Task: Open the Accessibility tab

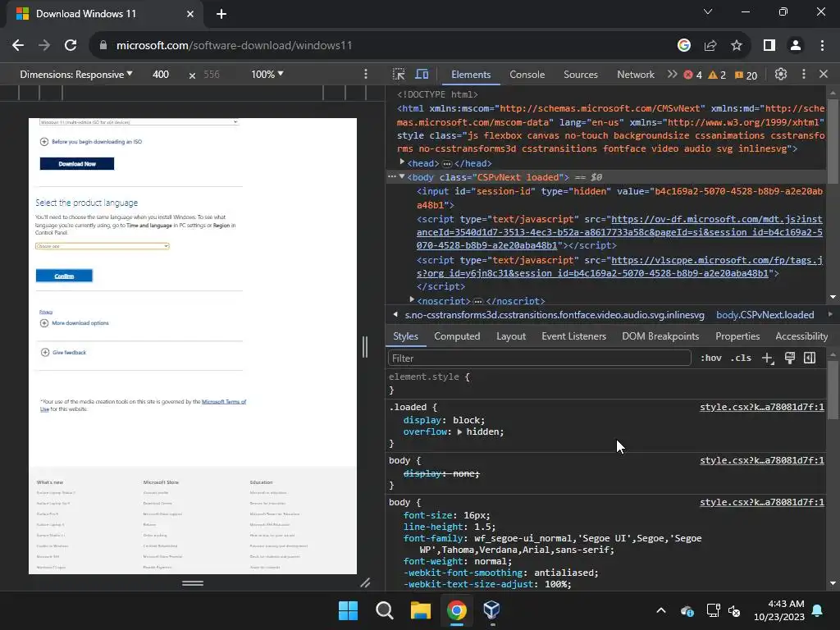Action: point(801,336)
